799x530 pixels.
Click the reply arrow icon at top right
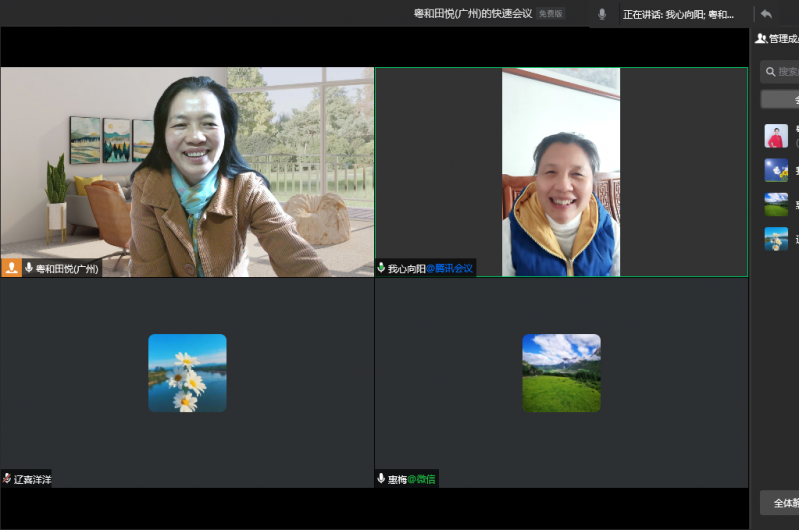click(766, 14)
